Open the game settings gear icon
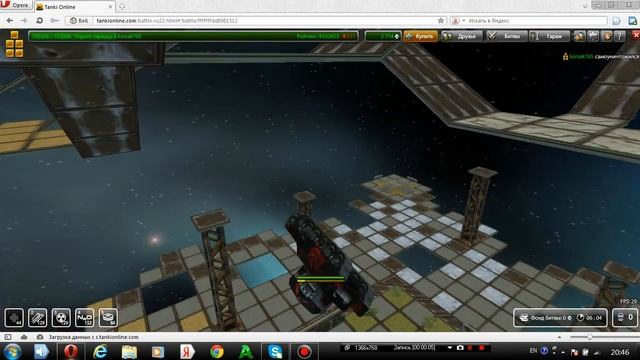This screenshot has height=360, width=640. coord(593,36)
